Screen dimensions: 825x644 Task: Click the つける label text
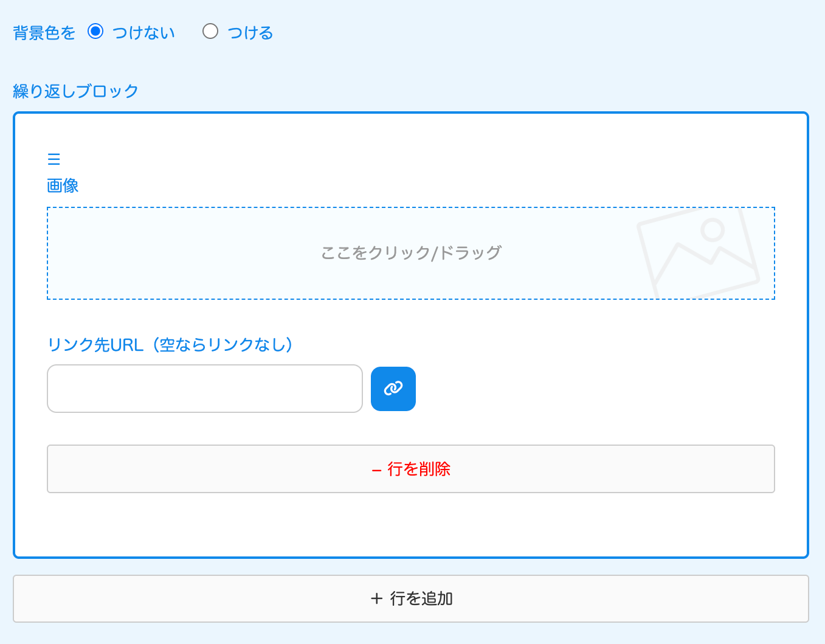[x=250, y=33]
